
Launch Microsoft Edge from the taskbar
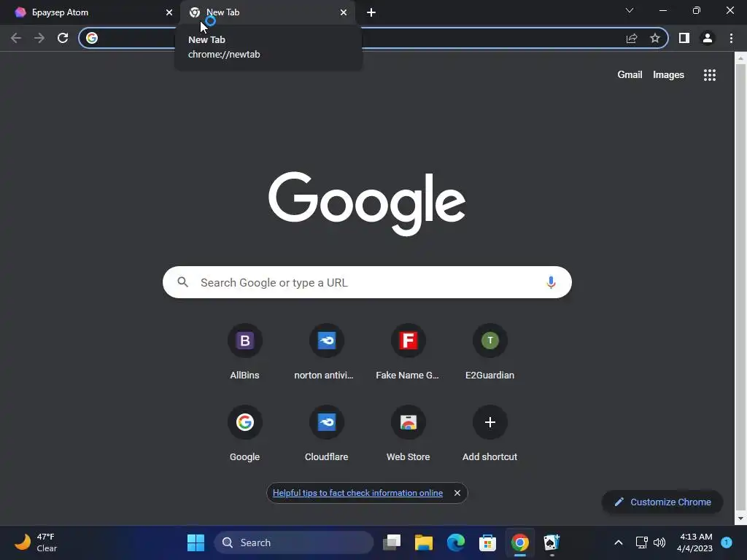pyautogui.click(x=456, y=542)
